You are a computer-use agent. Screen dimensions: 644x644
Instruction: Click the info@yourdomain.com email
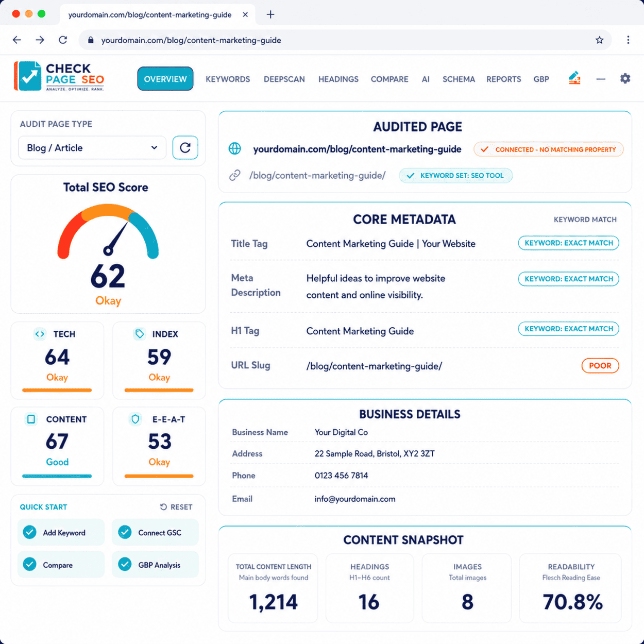point(355,499)
